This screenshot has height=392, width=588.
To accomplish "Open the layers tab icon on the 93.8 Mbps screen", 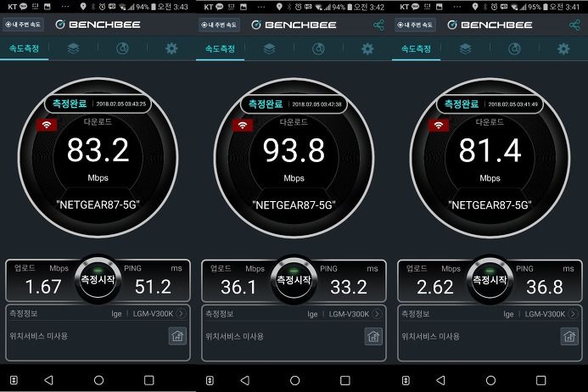I will 269,48.
